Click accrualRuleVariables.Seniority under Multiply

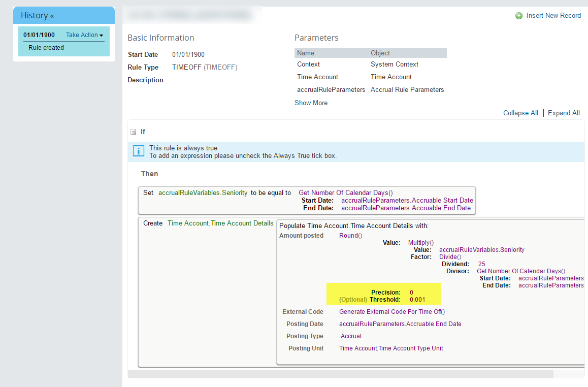pos(482,250)
